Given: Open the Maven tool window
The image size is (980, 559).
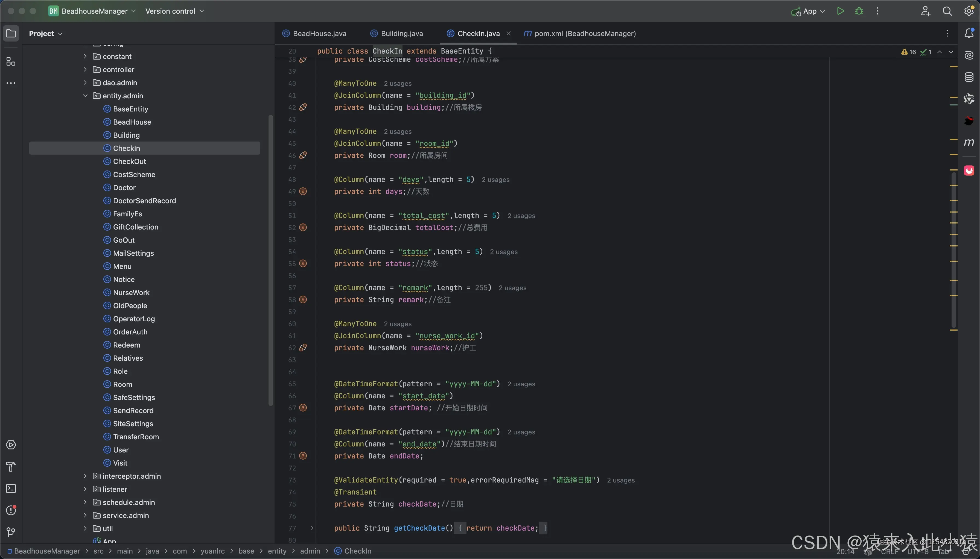Looking at the screenshot, I should click(x=969, y=142).
